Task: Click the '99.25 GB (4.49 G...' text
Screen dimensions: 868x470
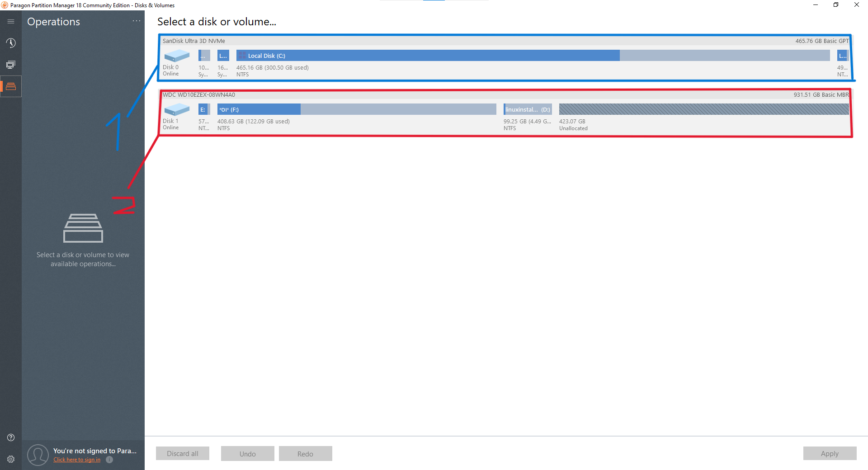Action: pos(528,122)
